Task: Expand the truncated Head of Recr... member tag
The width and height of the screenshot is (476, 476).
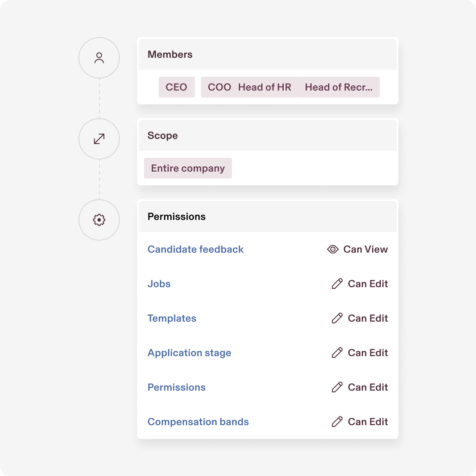Action: [x=339, y=87]
